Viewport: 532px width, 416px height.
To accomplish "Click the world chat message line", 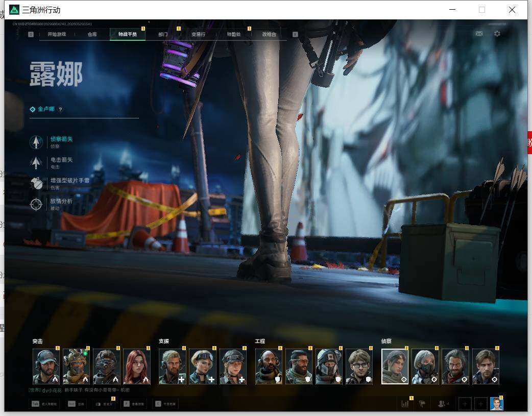I will click(x=79, y=390).
